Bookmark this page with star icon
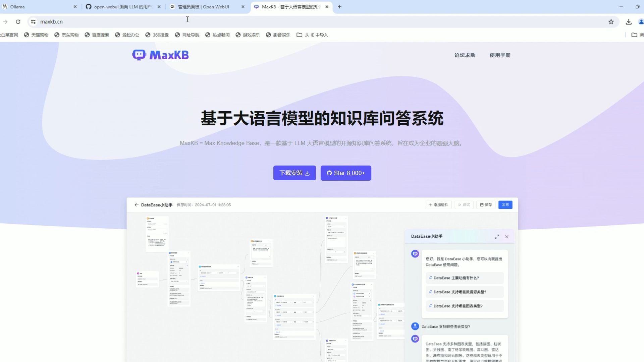Screen dimensions: 644x362 [611, 22]
